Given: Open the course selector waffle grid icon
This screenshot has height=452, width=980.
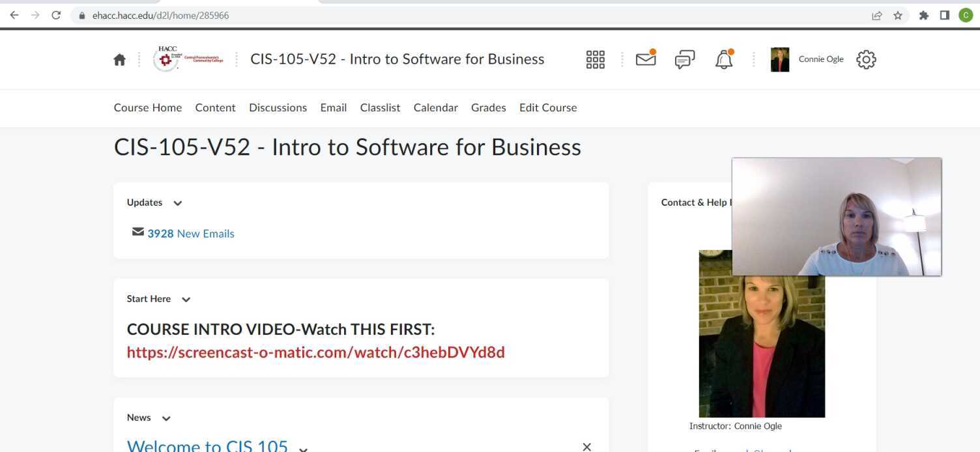Looking at the screenshot, I should coord(594,59).
